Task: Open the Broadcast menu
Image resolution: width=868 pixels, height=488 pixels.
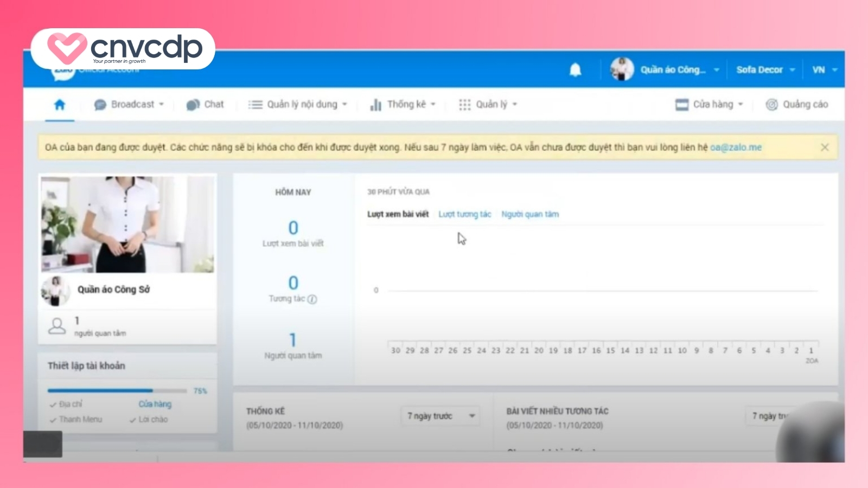Action: pyautogui.click(x=129, y=105)
